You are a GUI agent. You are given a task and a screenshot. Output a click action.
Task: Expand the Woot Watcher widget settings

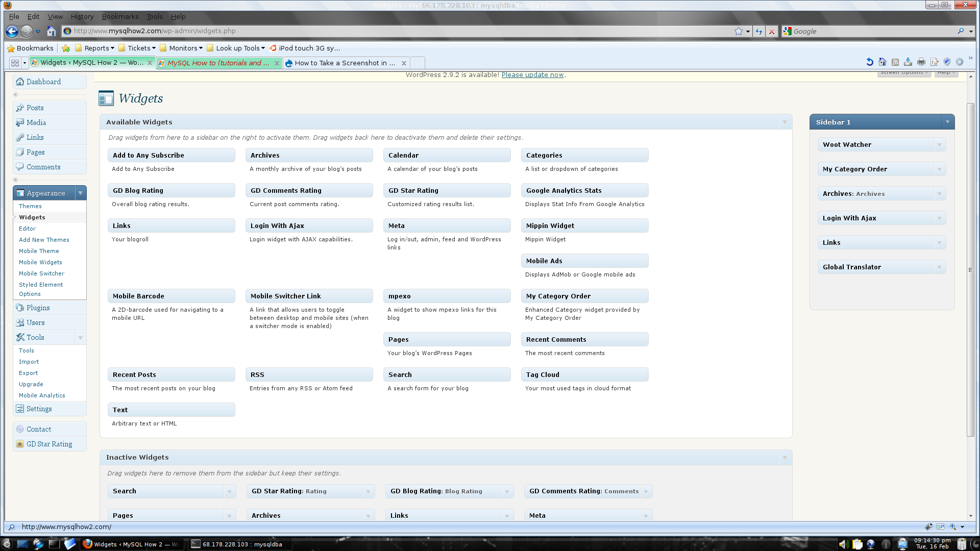[939, 145]
